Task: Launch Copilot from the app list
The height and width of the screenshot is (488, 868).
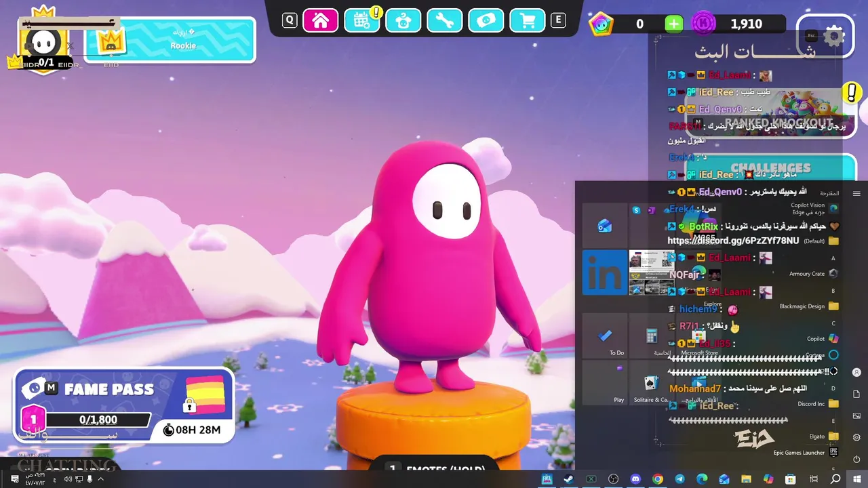Action: coord(823,339)
